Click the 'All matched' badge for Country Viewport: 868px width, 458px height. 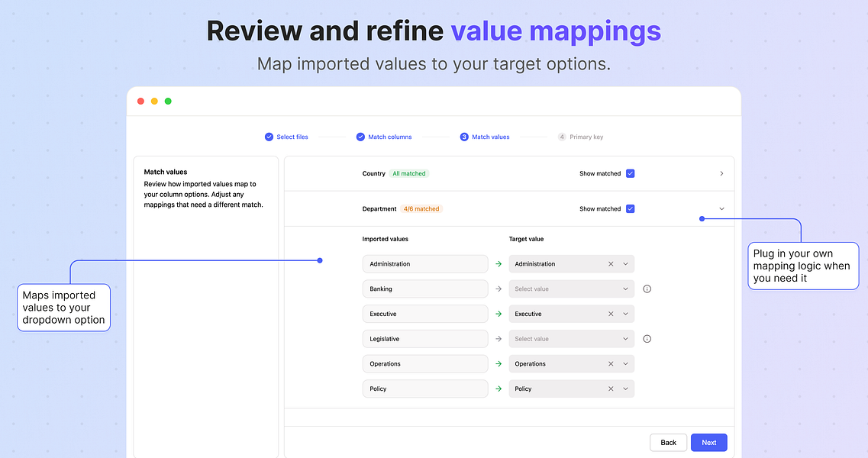pyautogui.click(x=409, y=173)
